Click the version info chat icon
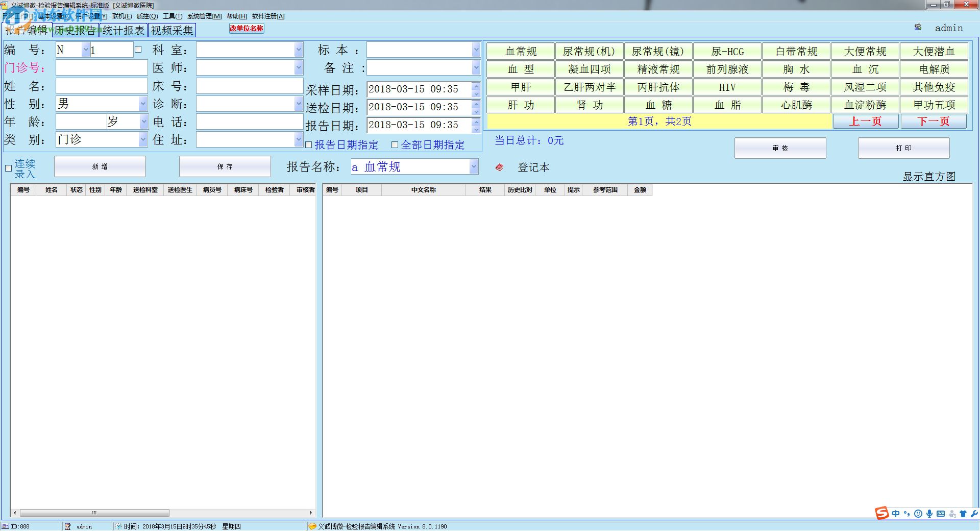 coord(312,526)
